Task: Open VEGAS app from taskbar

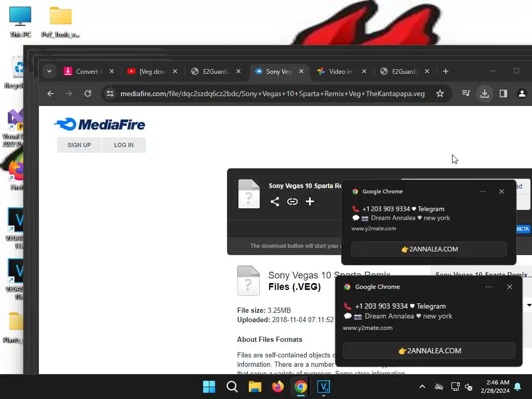Action: [323, 387]
